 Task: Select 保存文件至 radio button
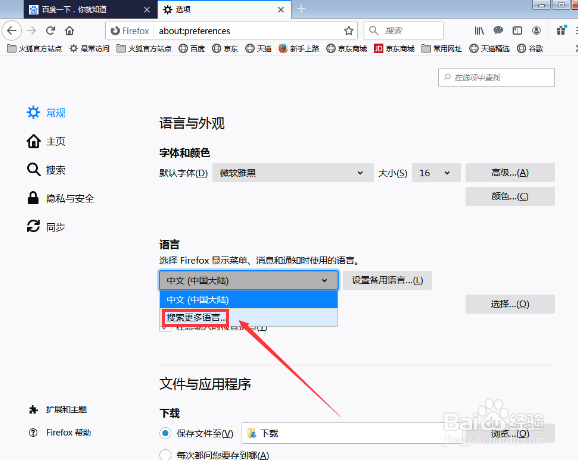[165, 433]
